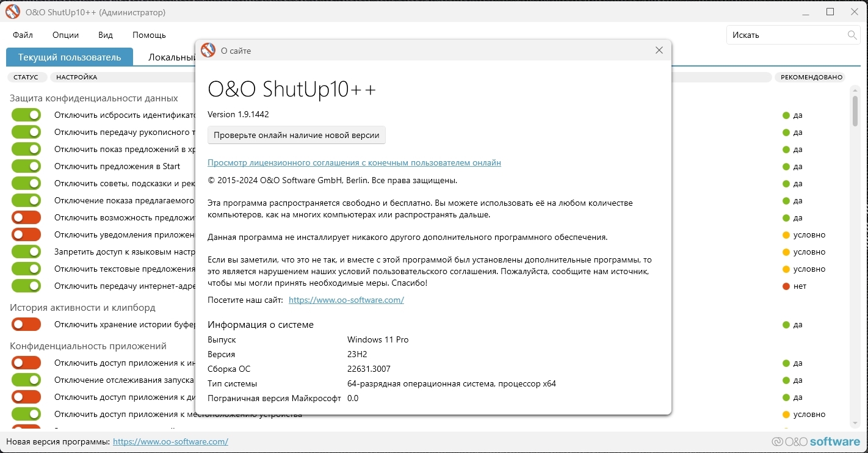Click the 'Защита конфиденциальности данных' section heading
Viewport: 868px width, 453px height.
94,98
